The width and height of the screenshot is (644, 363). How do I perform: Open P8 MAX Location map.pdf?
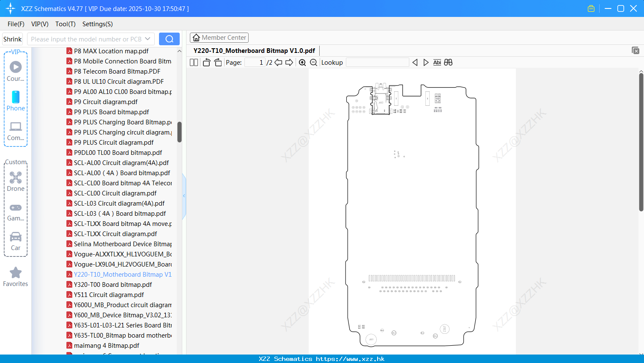pyautogui.click(x=111, y=51)
